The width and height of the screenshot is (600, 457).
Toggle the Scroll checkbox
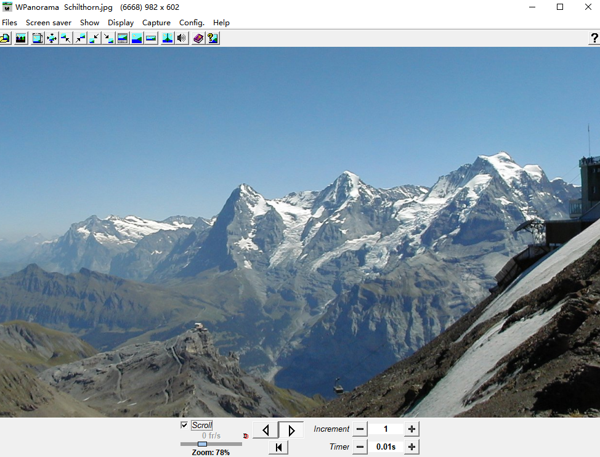click(183, 425)
